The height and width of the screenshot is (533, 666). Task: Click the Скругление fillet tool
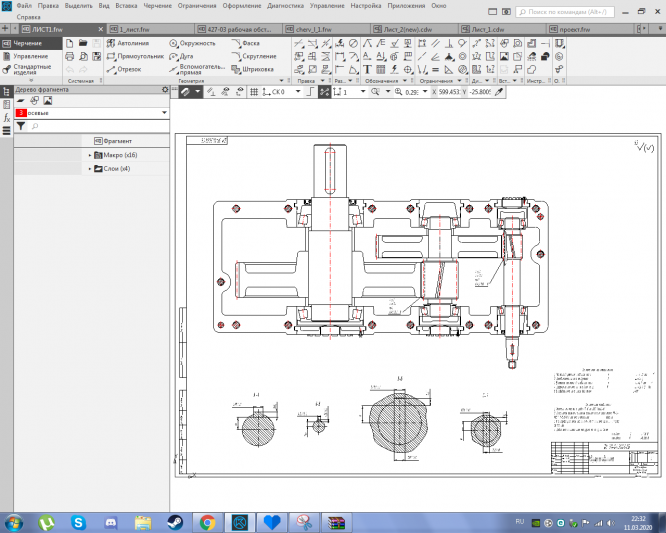[x=254, y=57]
